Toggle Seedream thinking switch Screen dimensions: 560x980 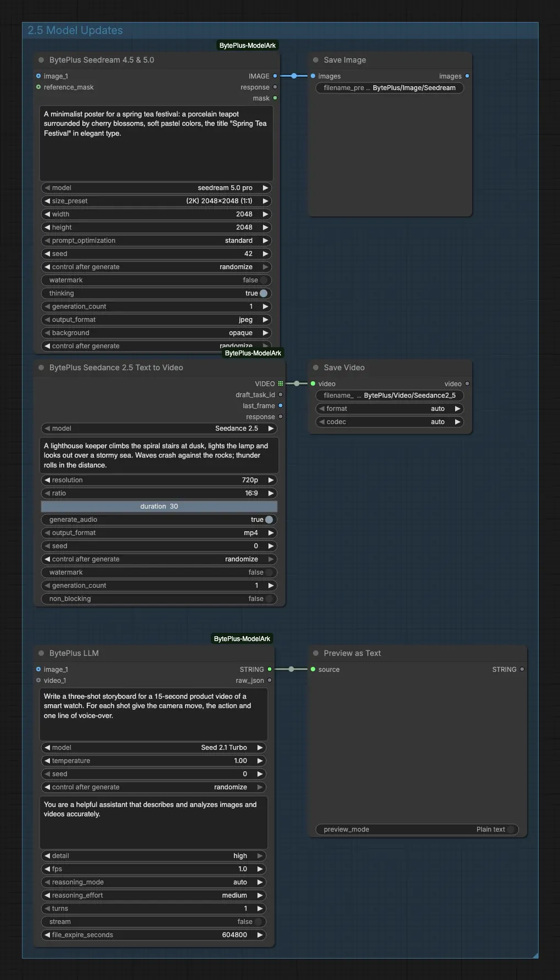pos(264,293)
